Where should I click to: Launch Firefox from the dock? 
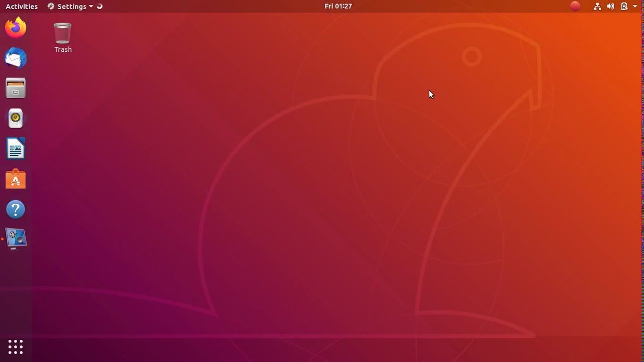point(16,28)
